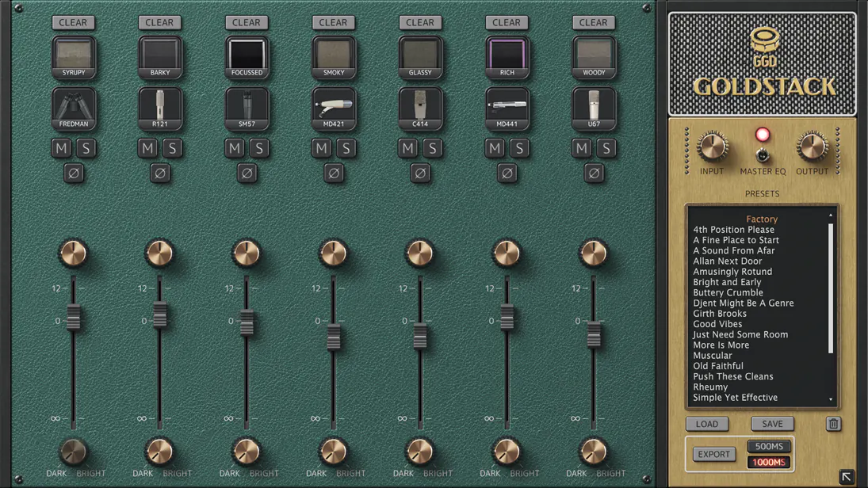
Task: Choose the "Old Faithful" preset
Action: pyautogui.click(x=717, y=366)
